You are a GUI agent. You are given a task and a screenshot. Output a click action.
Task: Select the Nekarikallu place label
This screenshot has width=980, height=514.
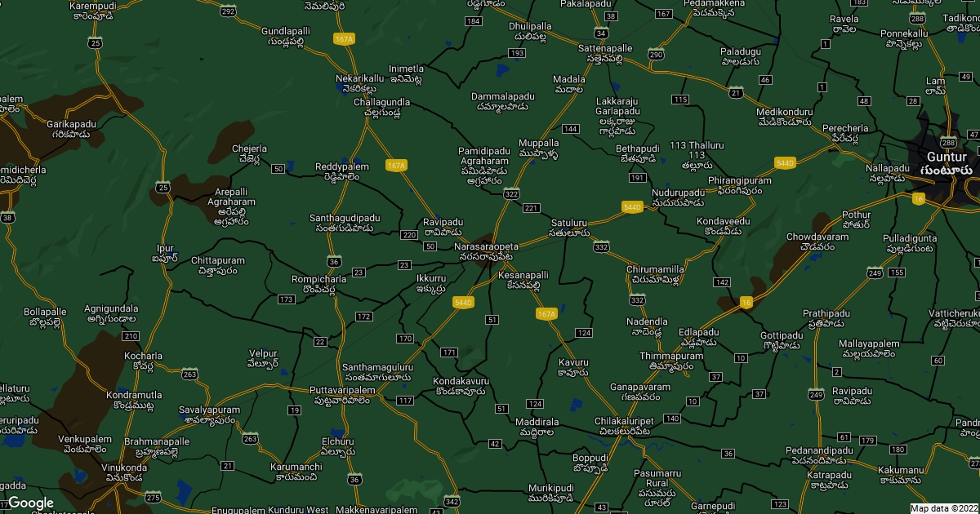359,78
